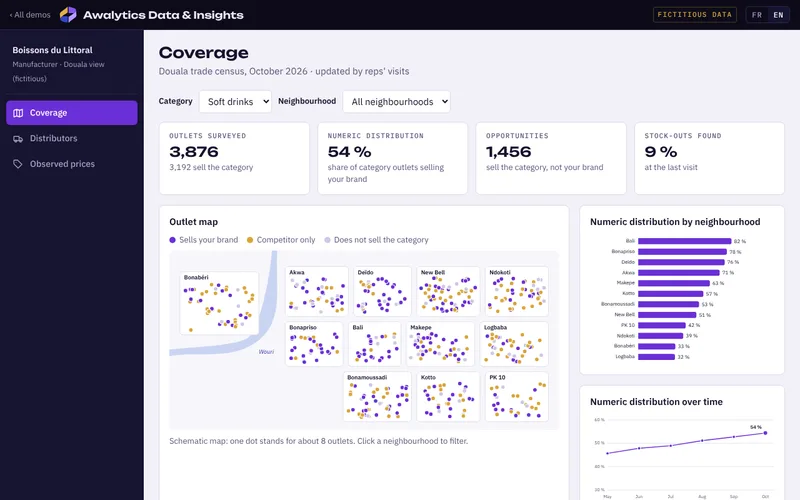This screenshot has width=800, height=500.
Task: Filter map by Bonapriso neighbourhood tile
Action: pyautogui.click(x=314, y=344)
